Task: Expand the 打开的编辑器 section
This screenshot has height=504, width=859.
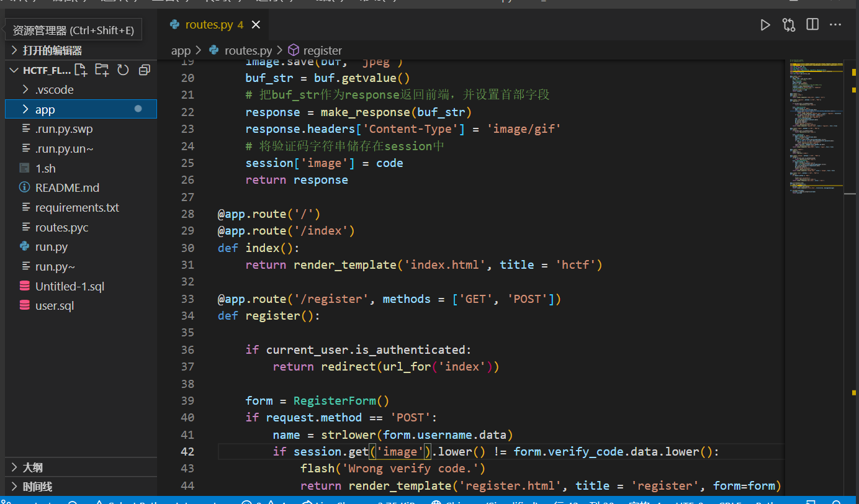Action: pos(52,50)
